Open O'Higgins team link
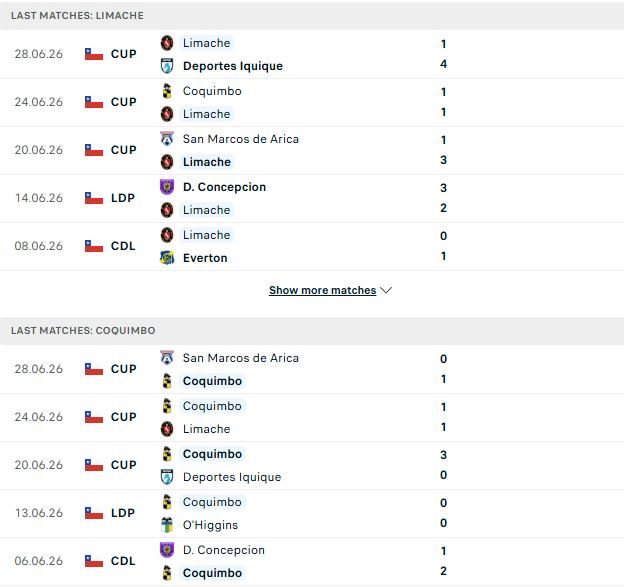This screenshot has height=587, width=624. pyautogui.click(x=210, y=525)
